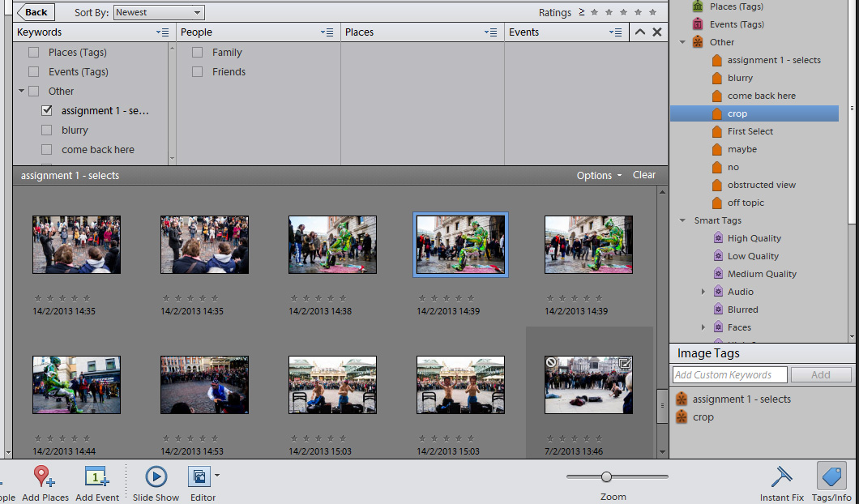Click the edited badge on the 7/2/2013 thumbnail
This screenshot has height=504, width=859.
tap(625, 363)
